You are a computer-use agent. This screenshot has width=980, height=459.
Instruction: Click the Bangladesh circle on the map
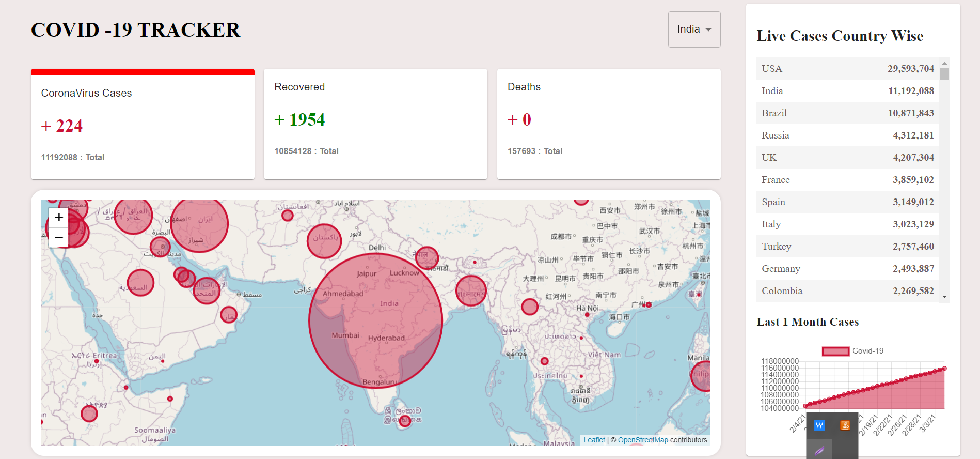tap(471, 290)
